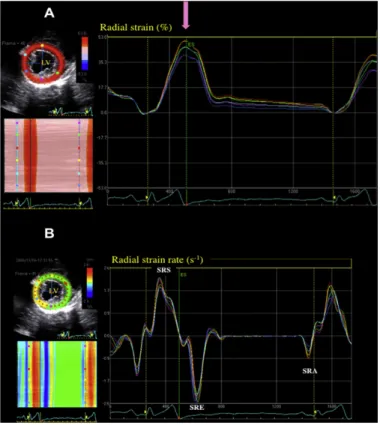
Task: Click the ES label on radial strain peak
Action: [x=191, y=44]
